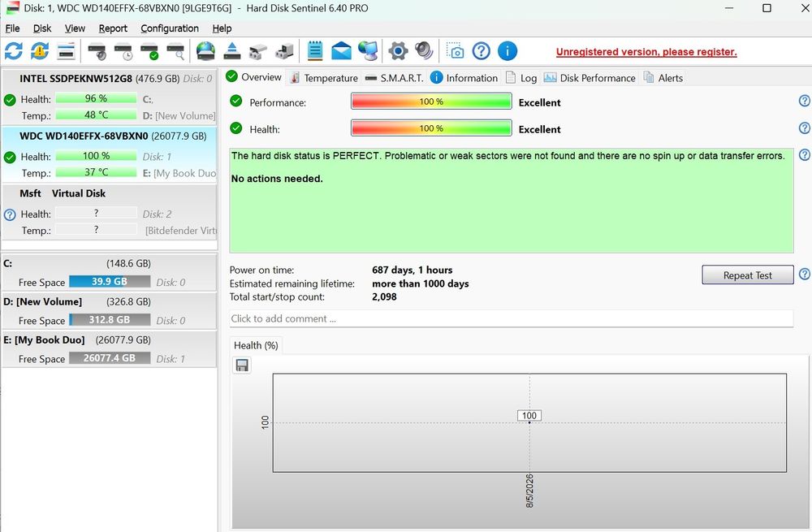Viewport: 812px width, 532px height.
Task: Click the loudspeaker sound icon in toolbar
Action: tap(424, 51)
